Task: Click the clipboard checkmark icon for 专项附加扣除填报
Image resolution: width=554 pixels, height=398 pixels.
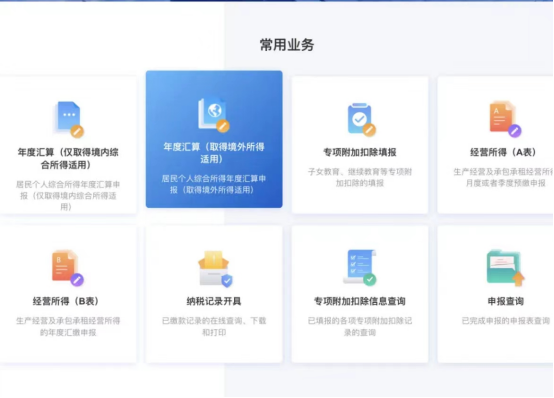Action: [361, 119]
